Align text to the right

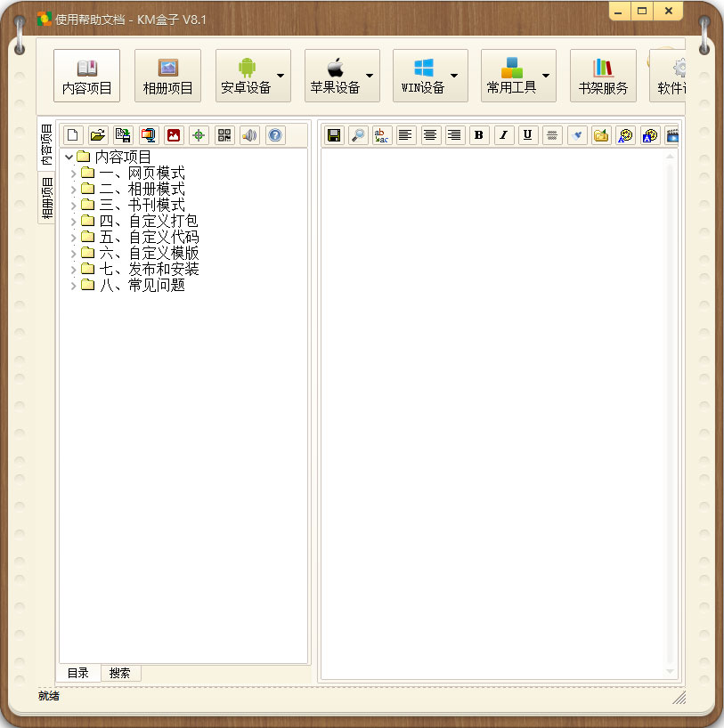tap(454, 135)
